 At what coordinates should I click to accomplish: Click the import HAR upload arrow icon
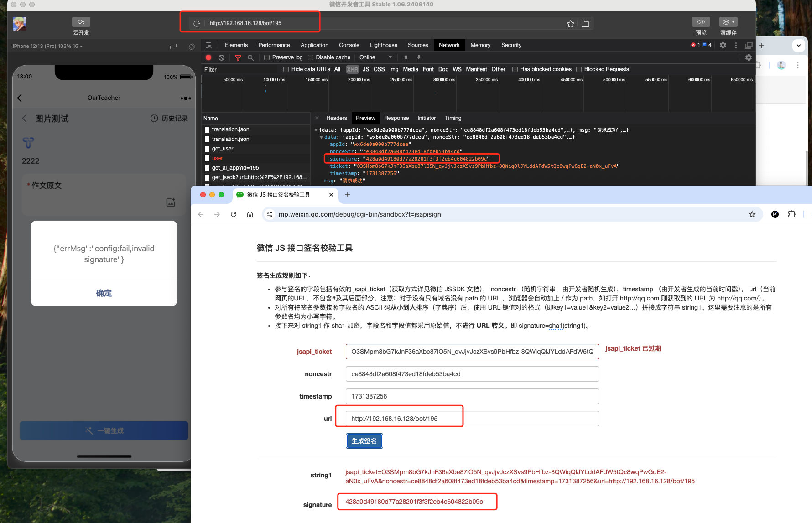point(406,57)
